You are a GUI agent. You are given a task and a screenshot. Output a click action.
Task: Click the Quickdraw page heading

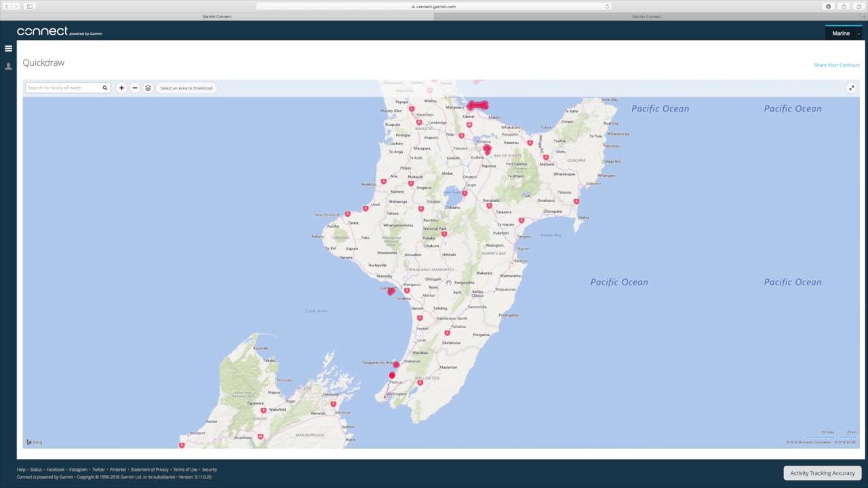43,62
